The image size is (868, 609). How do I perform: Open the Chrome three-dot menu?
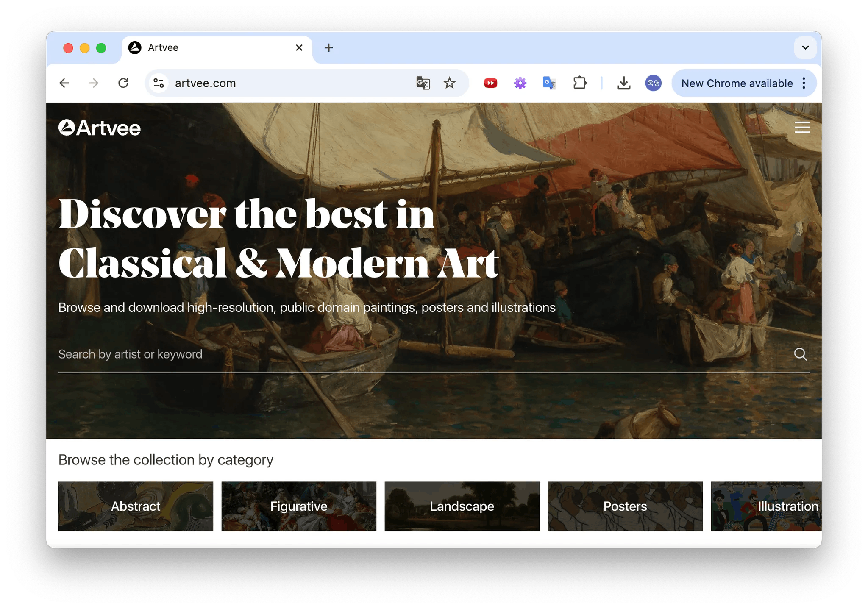coord(804,83)
